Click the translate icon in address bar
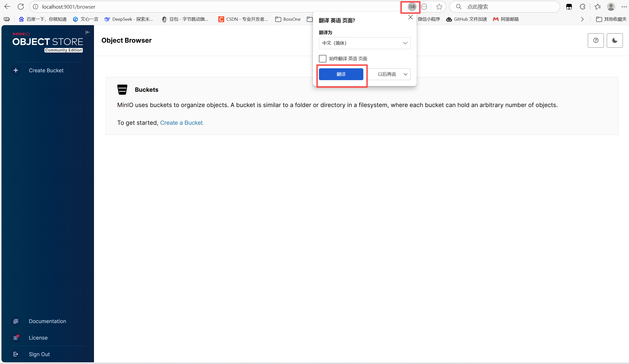Viewport: 629px width, 364px height. point(412,7)
